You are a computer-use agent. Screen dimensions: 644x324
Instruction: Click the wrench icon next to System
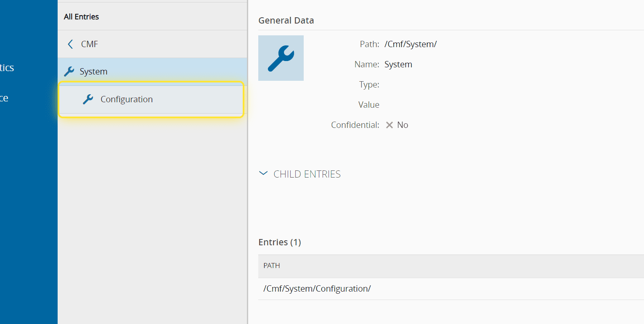pyautogui.click(x=69, y=72)
